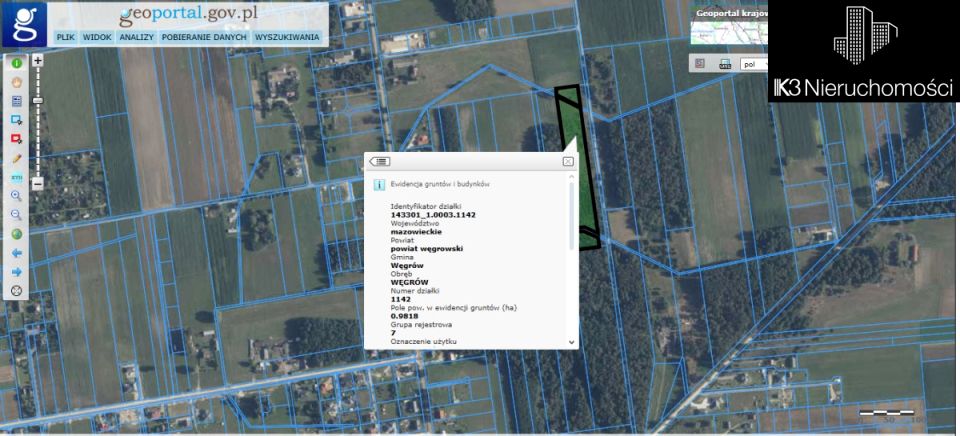Click the print icon near language selector
The height and width of the screenshot is (436, 960).
click(723, 63)
